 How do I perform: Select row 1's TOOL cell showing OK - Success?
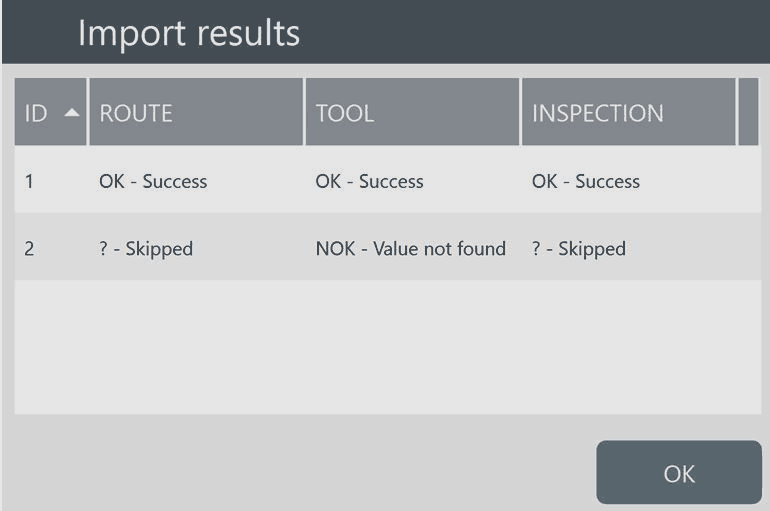point(370,182)
